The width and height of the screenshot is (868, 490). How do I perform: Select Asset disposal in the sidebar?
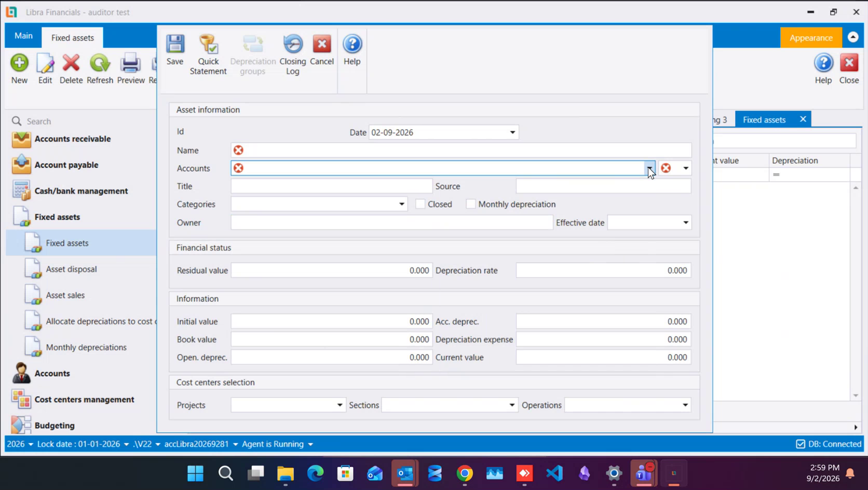pyautogui.click(x=71, y=269)
